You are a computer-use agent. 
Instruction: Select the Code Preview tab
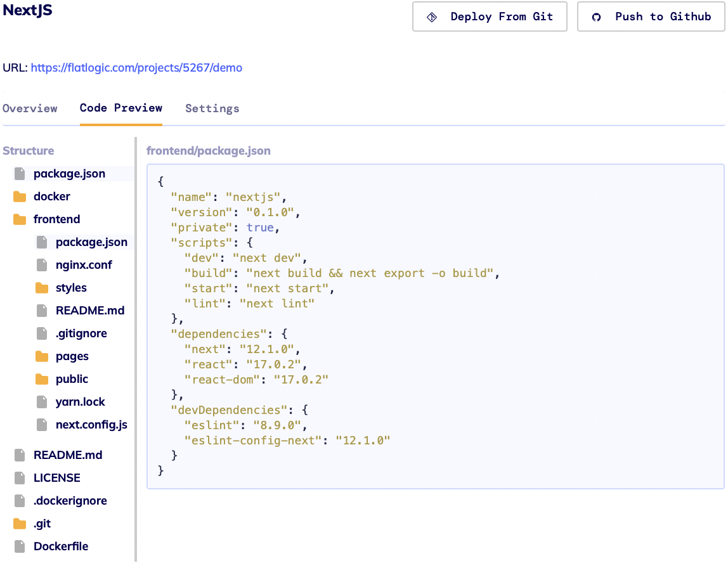tap(120, 108)
